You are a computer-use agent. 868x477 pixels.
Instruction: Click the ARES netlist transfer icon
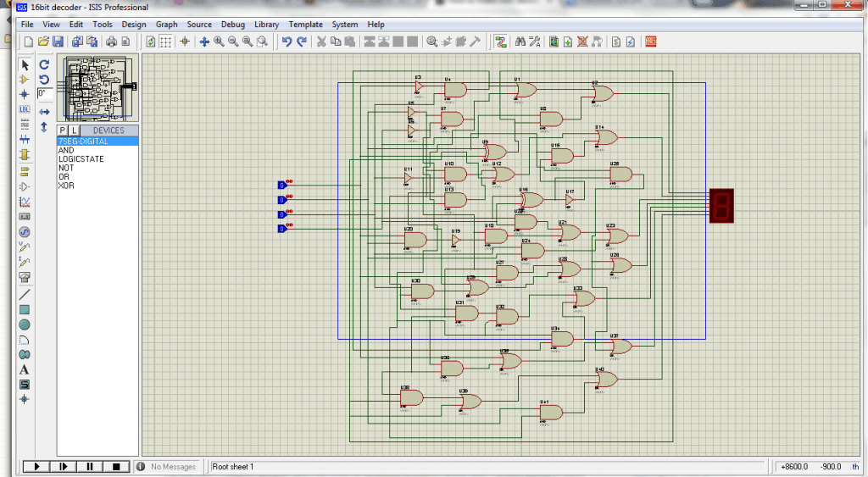point(651,42)
